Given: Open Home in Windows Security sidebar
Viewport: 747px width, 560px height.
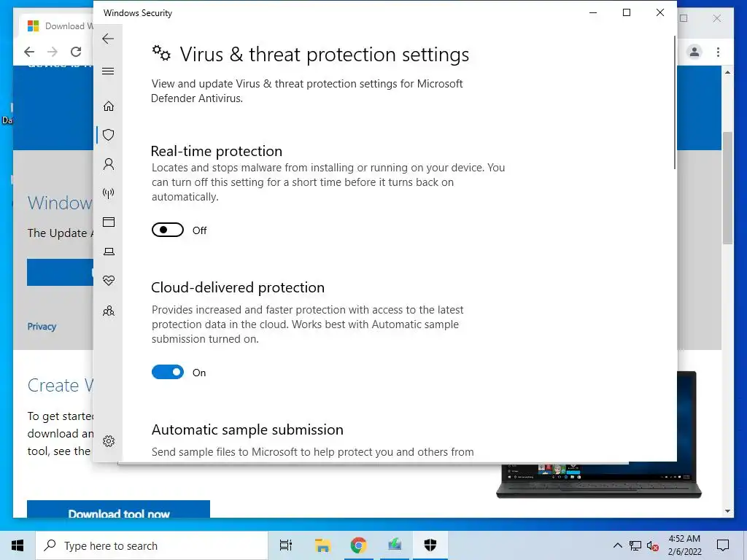Looking at the screenshot, I should point(109,106).
